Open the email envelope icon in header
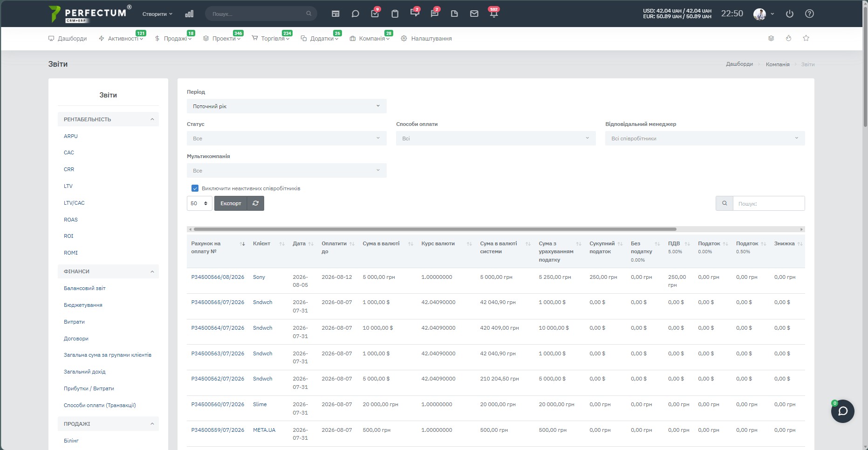This screenshot has width=868, height=450. coord(474,14)
